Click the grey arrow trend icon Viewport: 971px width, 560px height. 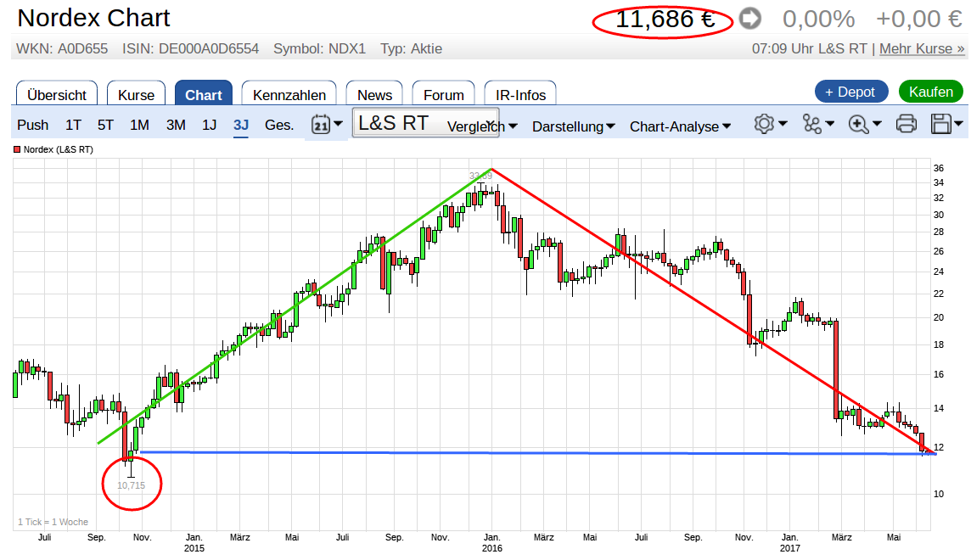(750, 19)
